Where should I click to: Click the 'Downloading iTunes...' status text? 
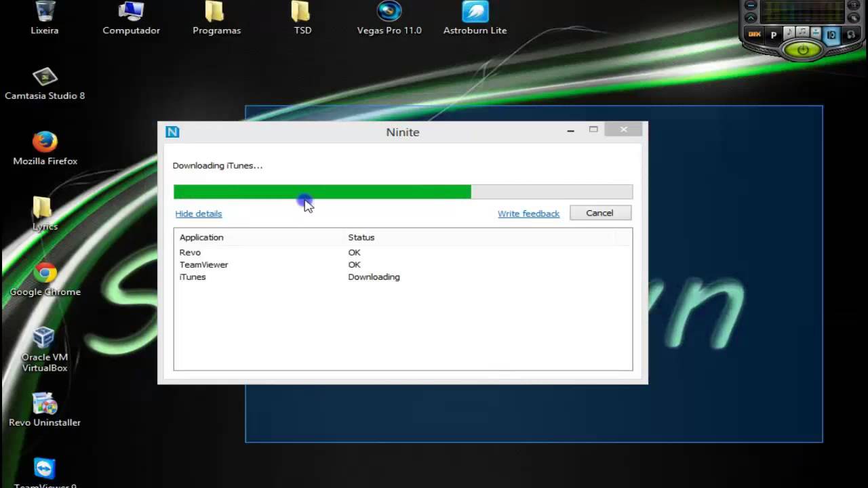[x=217, y=165]
